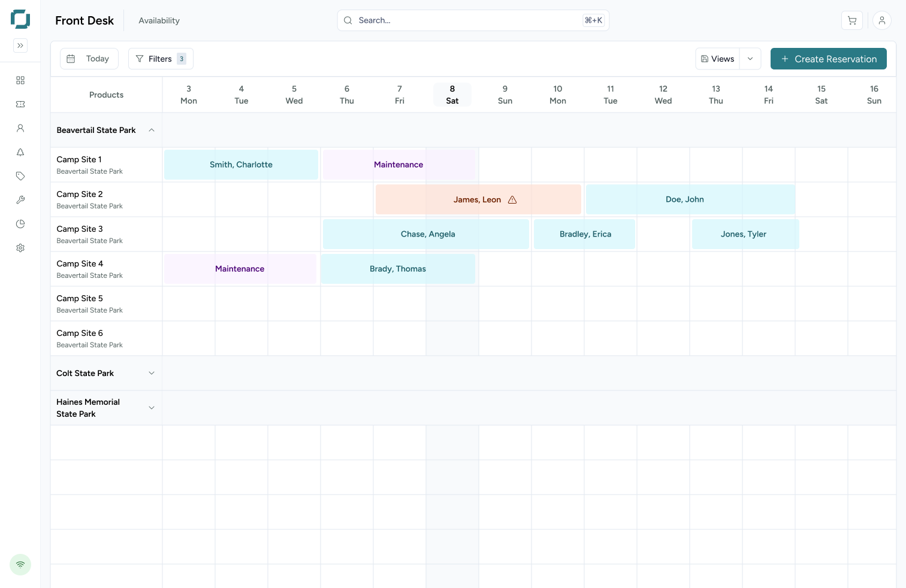Select the 13 Thu date header

(716, 95)
